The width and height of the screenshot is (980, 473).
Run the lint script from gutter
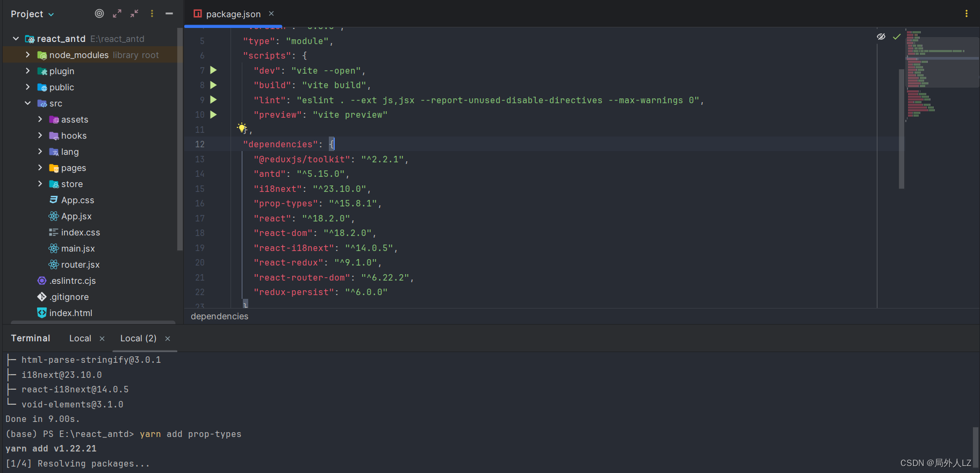click(213, 99)
